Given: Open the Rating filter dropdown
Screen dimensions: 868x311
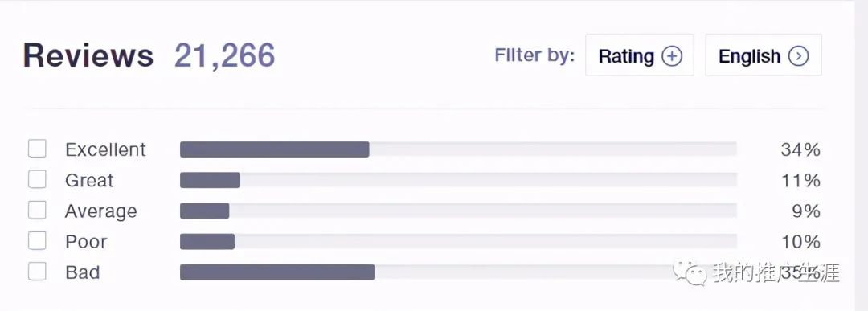Looking at the screenshot, I should 640,55.
